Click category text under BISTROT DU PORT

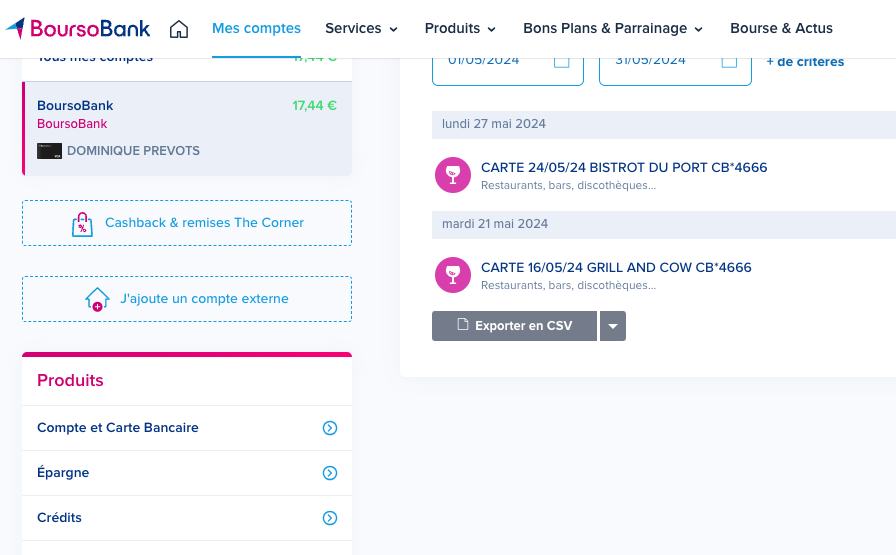click(x=569, y=185)
